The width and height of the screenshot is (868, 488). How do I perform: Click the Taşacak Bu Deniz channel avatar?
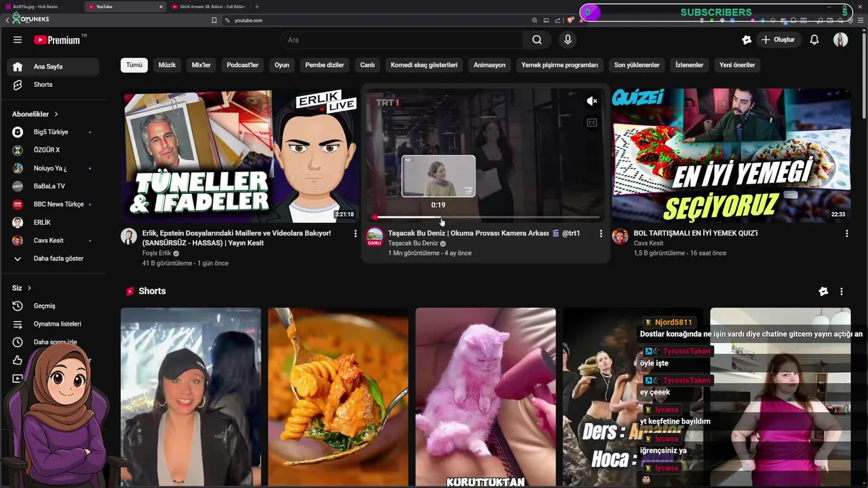pos(374,237)
